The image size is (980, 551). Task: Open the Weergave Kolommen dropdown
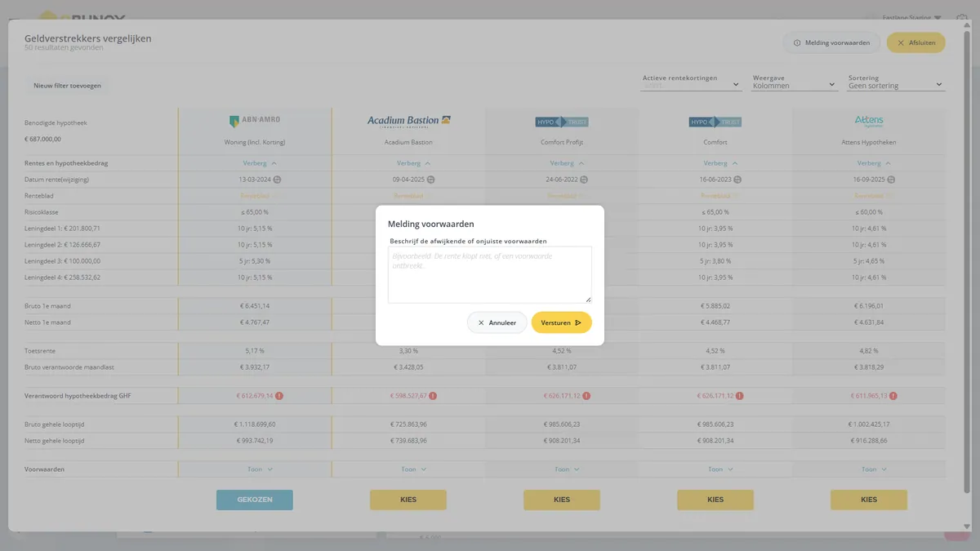tap(795, 82)
